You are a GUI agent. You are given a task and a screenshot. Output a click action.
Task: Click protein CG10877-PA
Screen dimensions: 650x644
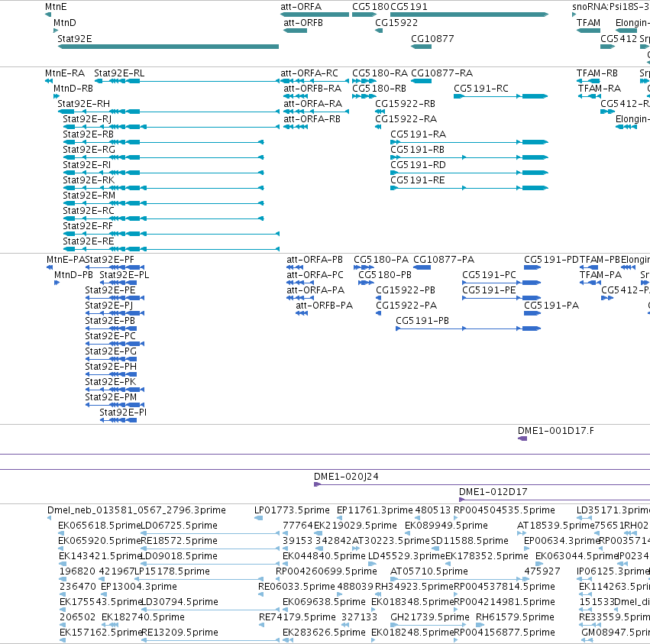pyautogui.click(x=422, y=267)
